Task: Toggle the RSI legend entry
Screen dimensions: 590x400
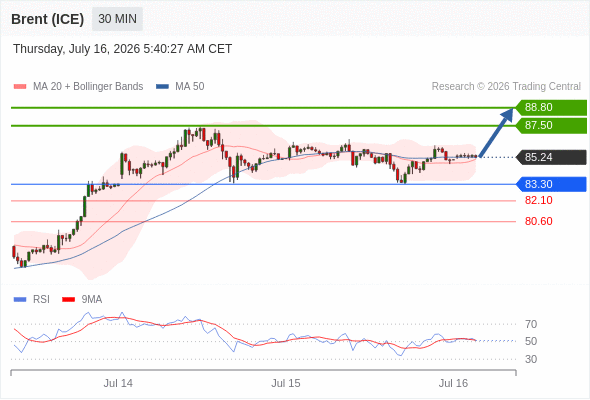Action: (x=32, y=299)
